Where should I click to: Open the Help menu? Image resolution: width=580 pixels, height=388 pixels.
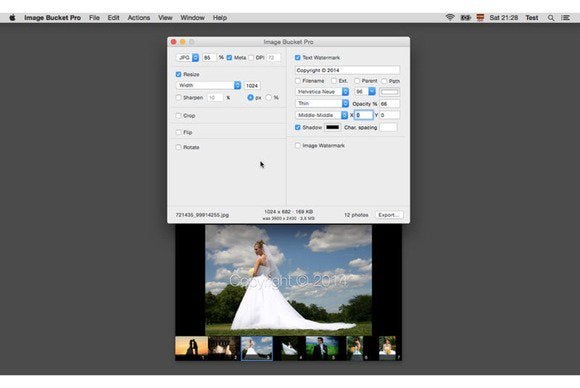coord(220,18)
